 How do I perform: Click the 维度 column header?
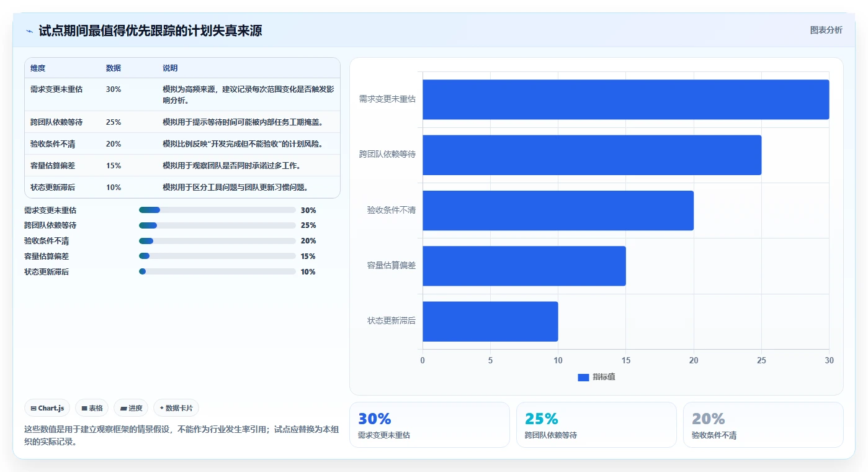[38, 68]
